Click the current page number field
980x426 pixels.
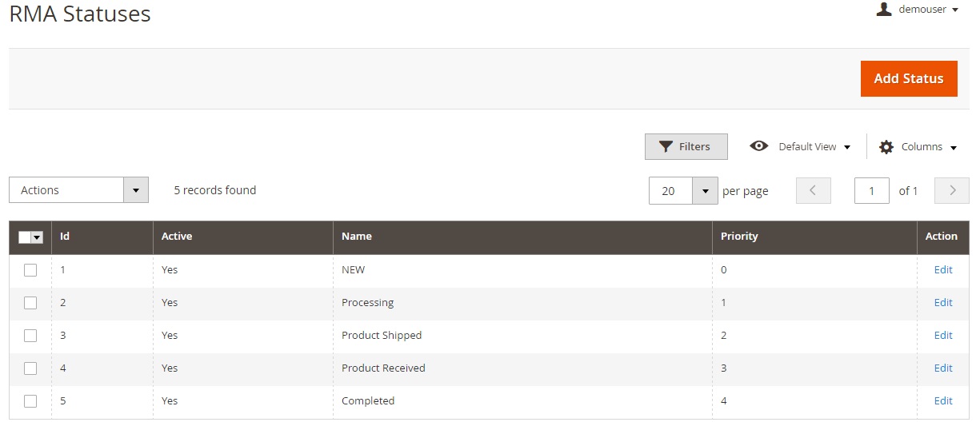(871, 191)
